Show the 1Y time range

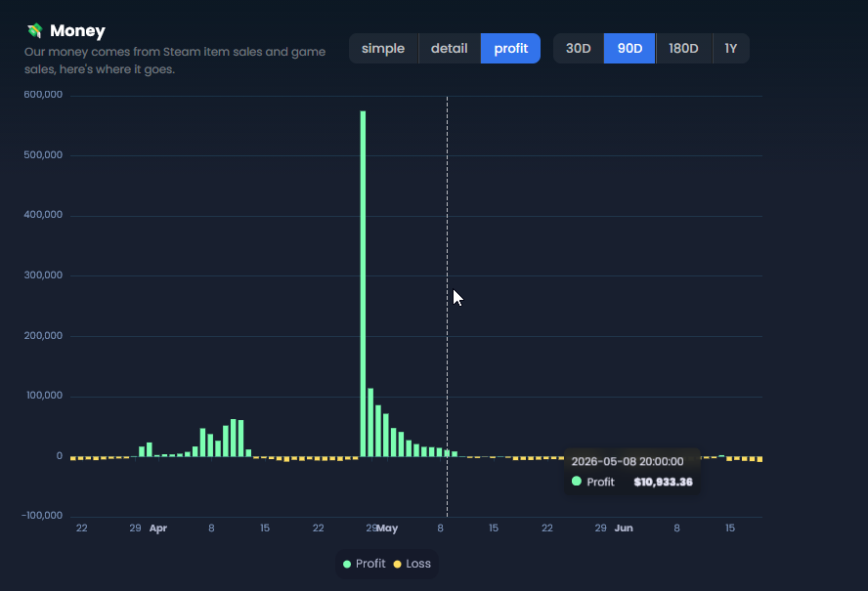click(x=731, y=49)
